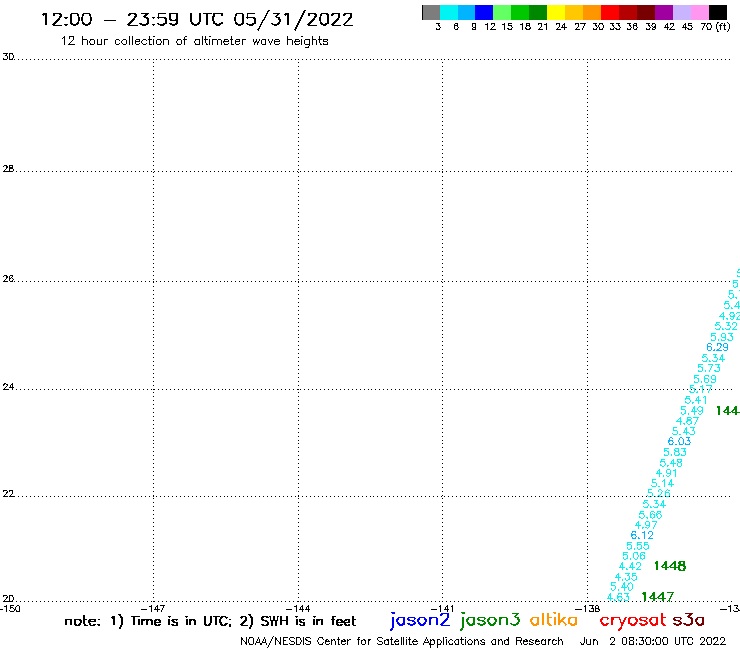740x650 pixels.
Task: Click the dark red s3a label
Action: [689, 621]
